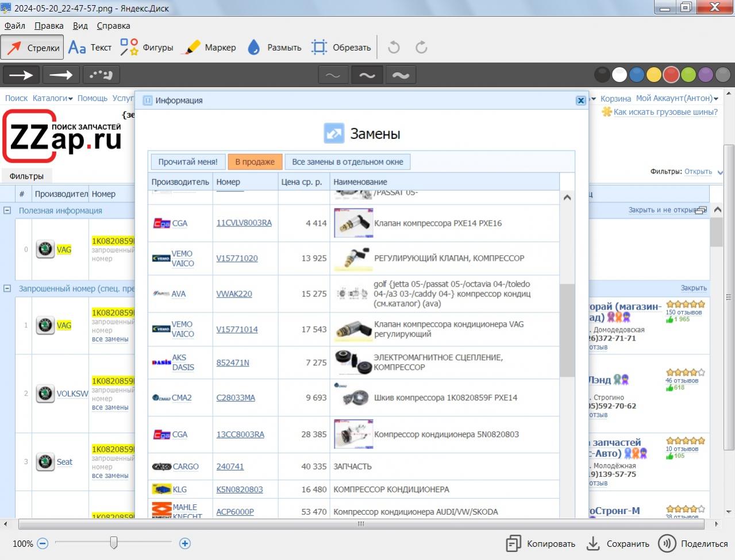Open part number 852471N link
This screenshot has height=560, width=735.
tap(233, 363)
